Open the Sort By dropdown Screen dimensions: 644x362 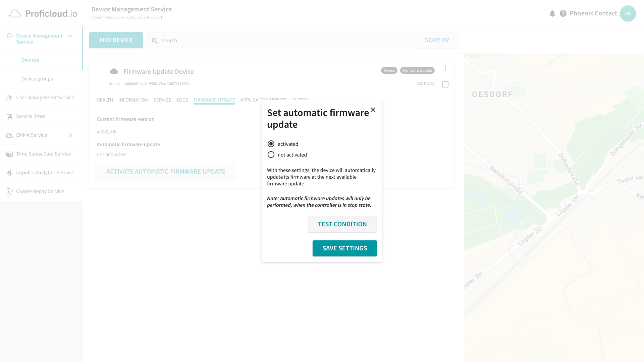[x=437, y=40]
